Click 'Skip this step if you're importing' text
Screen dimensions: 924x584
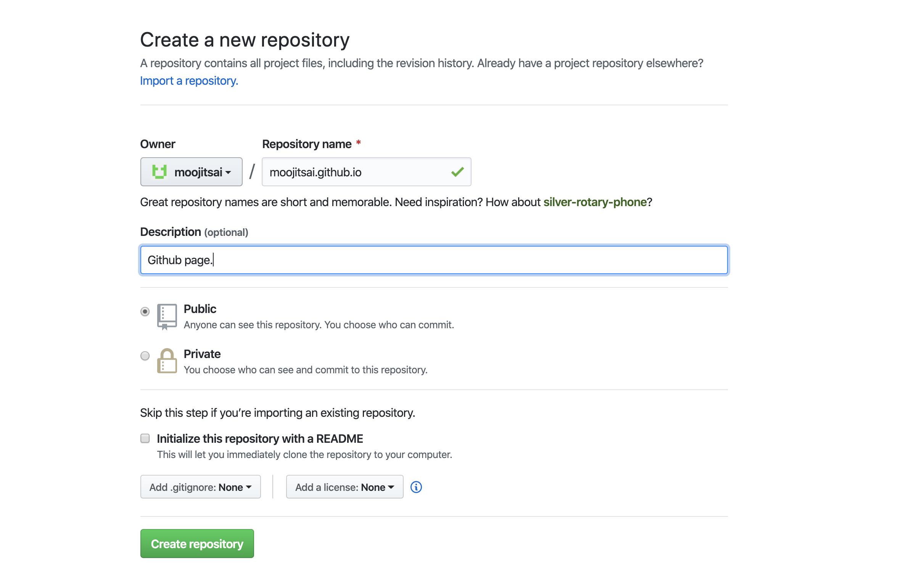tap(277, 413)
